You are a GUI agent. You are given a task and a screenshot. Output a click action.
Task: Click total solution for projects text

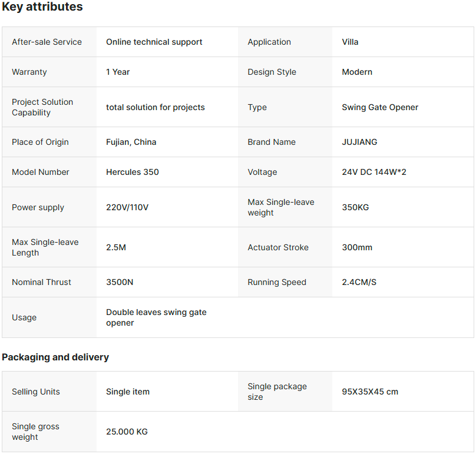tap(156, 107)
